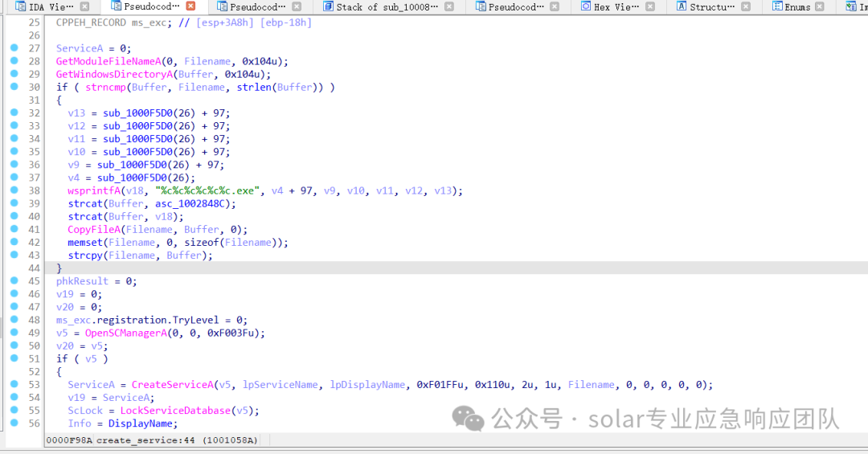Click the Enums tab icon
The image size is (868, 454).
pyautogui.click(x=777, y=6)
